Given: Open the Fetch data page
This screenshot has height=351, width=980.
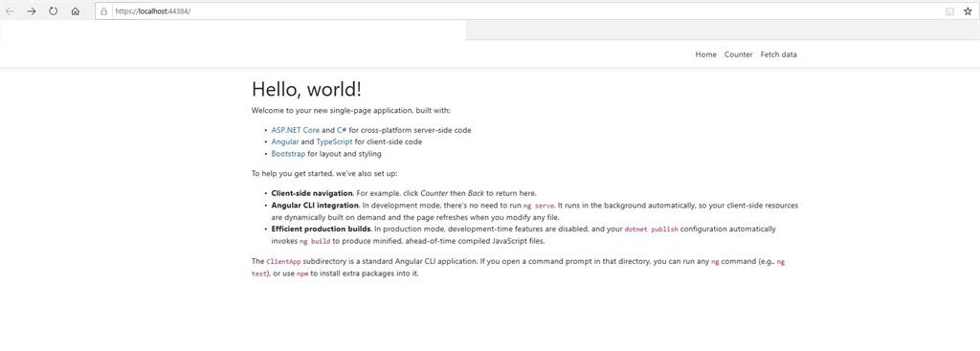Looking at the screenshot, I should click(778, 55).
